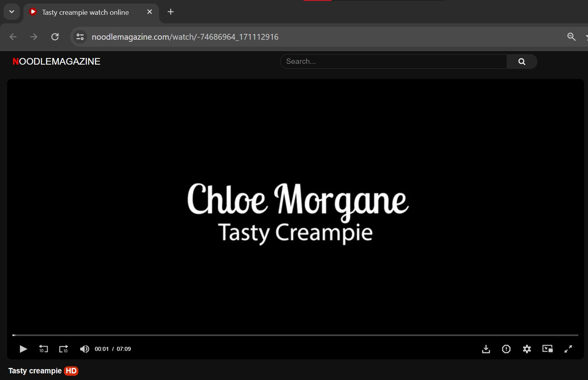Seek along the video progress bar
This screenshot has width=588, height=380.
295,335
